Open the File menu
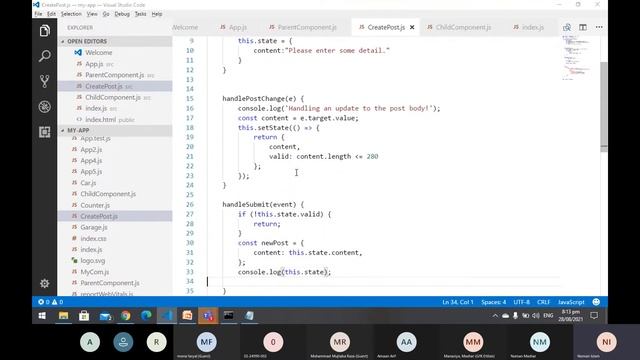This screenshot has width=640, height=360. (38, 14)
